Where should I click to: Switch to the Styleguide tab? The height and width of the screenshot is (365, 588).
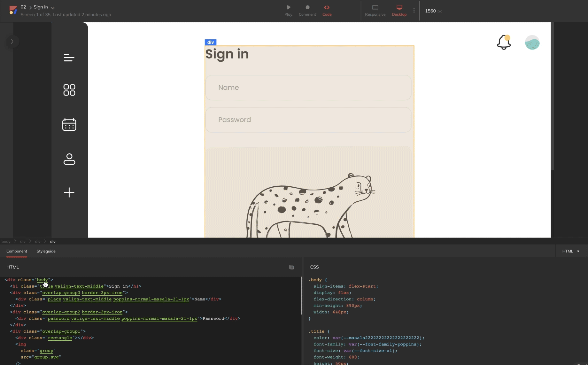46,251
